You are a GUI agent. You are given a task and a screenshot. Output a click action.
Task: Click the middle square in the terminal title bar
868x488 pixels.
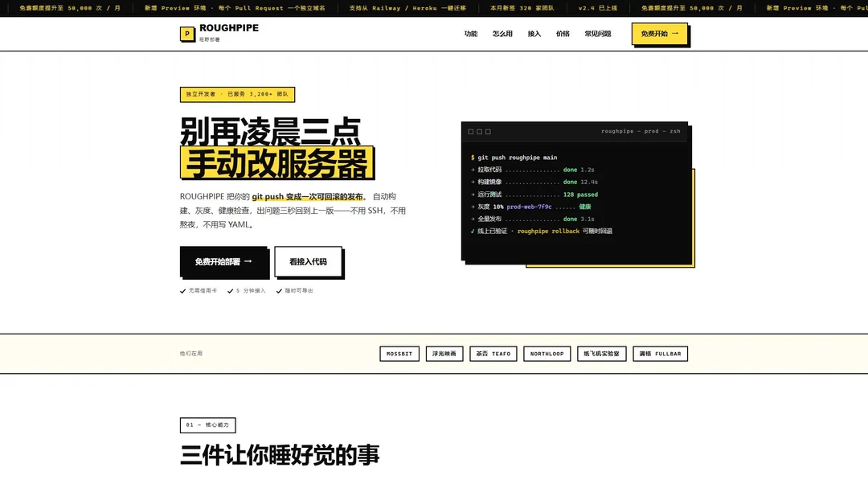[479, 132]
